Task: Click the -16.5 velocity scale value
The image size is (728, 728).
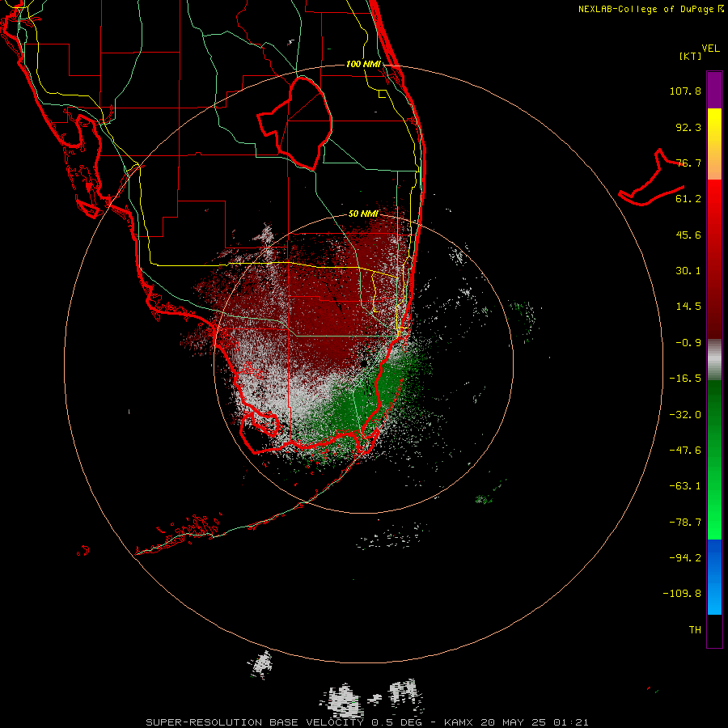Action: point(685,379)
